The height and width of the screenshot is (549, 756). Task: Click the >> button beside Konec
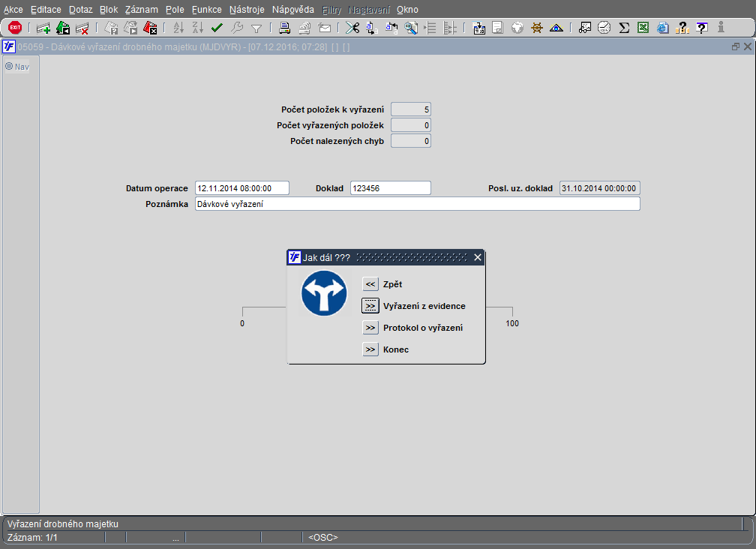tap(370, 349)
